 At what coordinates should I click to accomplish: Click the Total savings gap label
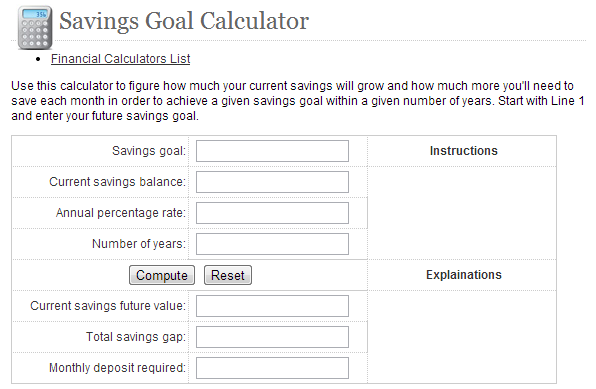136,337
